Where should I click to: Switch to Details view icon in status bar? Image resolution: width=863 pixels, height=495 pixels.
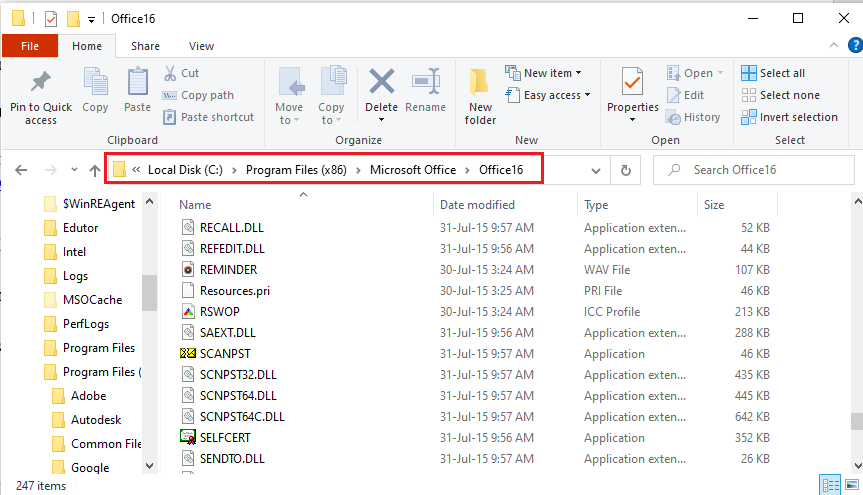pos(830,485)
